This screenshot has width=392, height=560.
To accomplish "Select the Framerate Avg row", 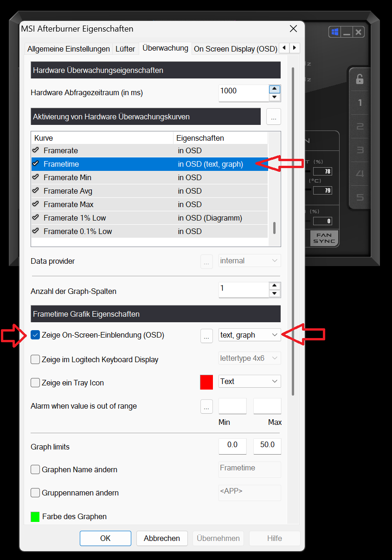I will click(x=149, y=191).
